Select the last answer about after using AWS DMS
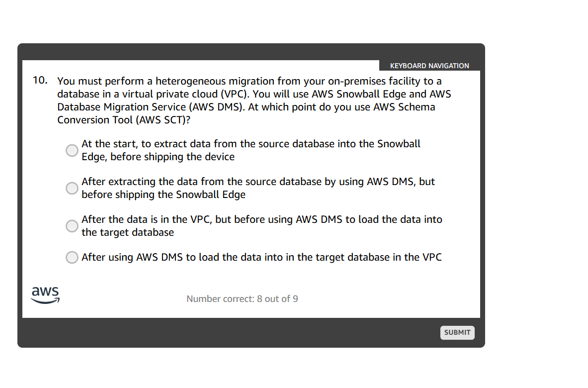The image size is (588, 388). point(72,257)
